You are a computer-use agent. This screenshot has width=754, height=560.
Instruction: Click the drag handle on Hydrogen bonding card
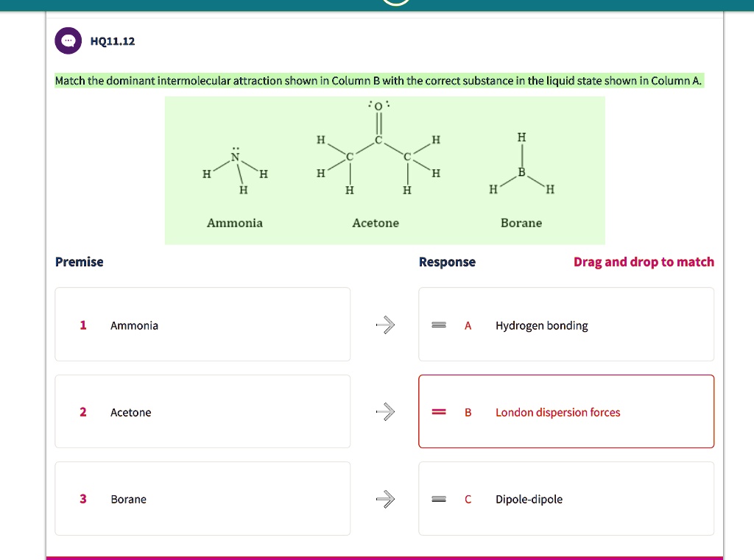click(x=439, y=325)
